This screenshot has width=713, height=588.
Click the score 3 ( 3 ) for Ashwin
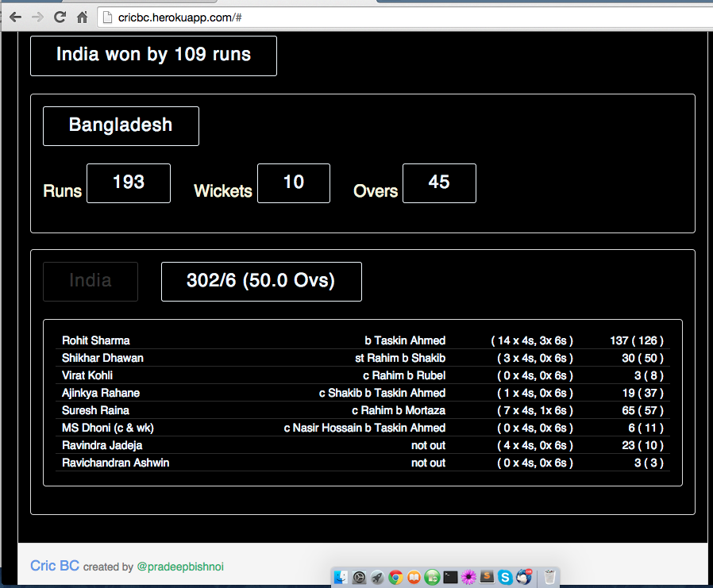pyautogui.click(x=649, y=463)
